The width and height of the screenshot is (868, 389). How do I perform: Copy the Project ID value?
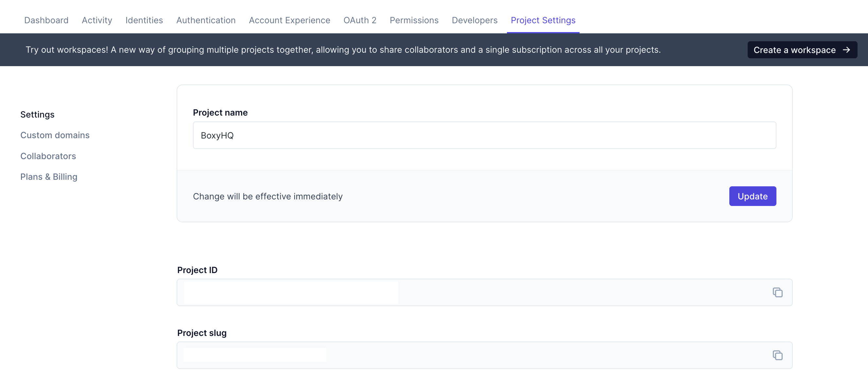pos(777,292)
